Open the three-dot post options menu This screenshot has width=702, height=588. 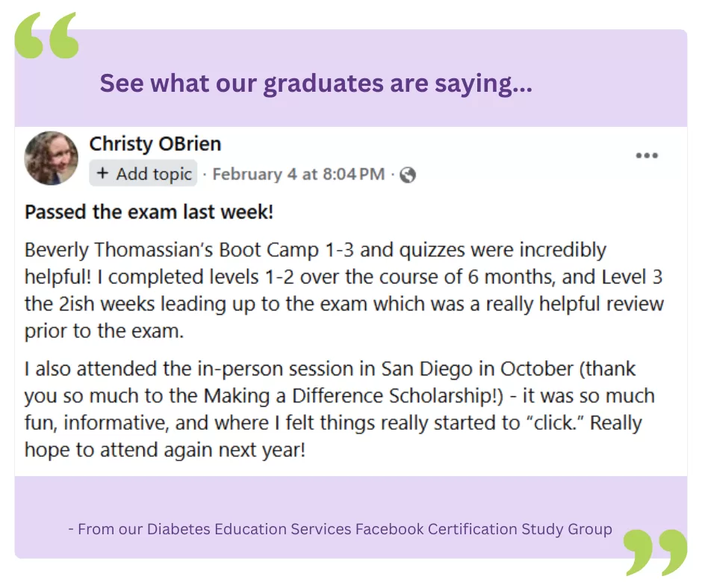[x=646, y=155]
